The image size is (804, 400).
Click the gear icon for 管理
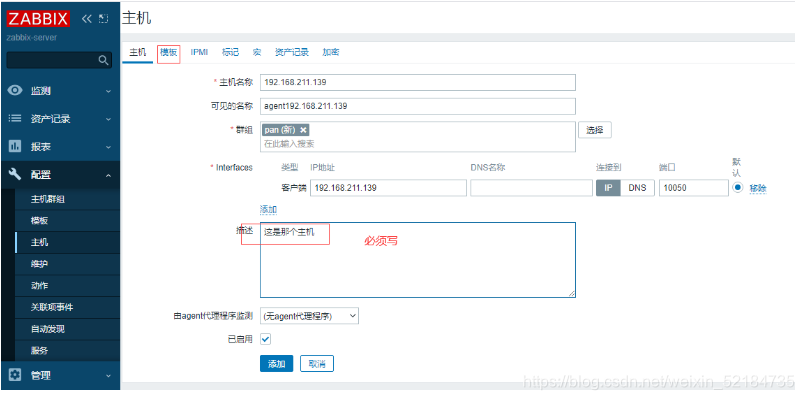pyautogui.click(x=15, y=375)
